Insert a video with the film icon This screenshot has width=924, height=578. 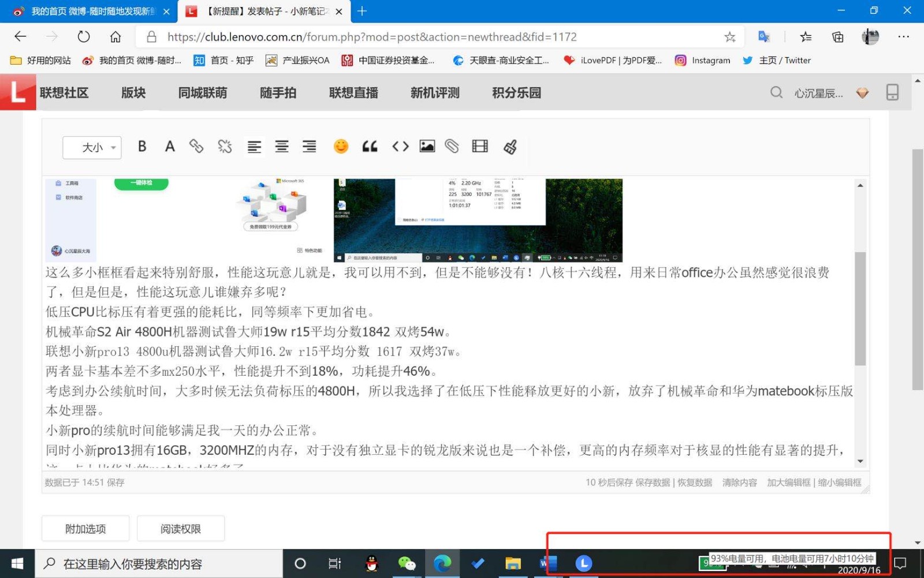(480, 147)
